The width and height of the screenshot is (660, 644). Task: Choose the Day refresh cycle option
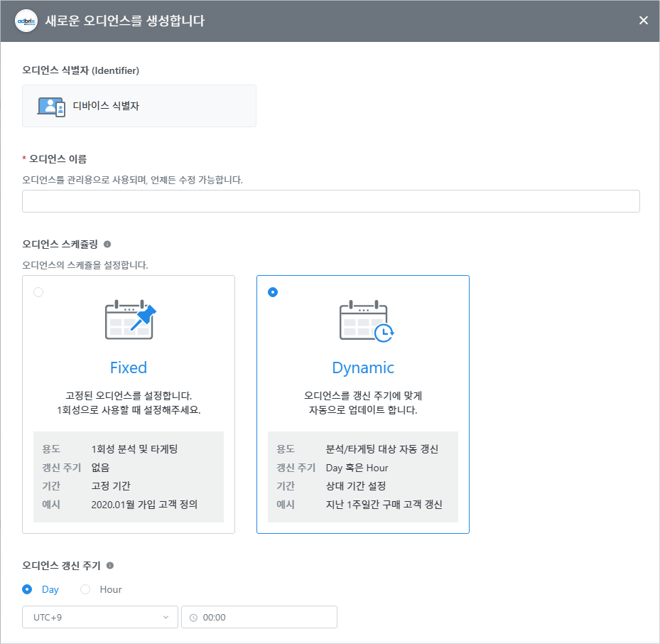point(28,589)
